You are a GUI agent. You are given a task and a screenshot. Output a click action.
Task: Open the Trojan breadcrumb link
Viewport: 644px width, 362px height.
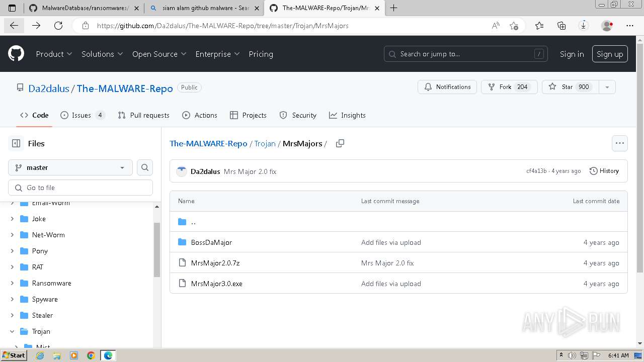pos(265,143)
